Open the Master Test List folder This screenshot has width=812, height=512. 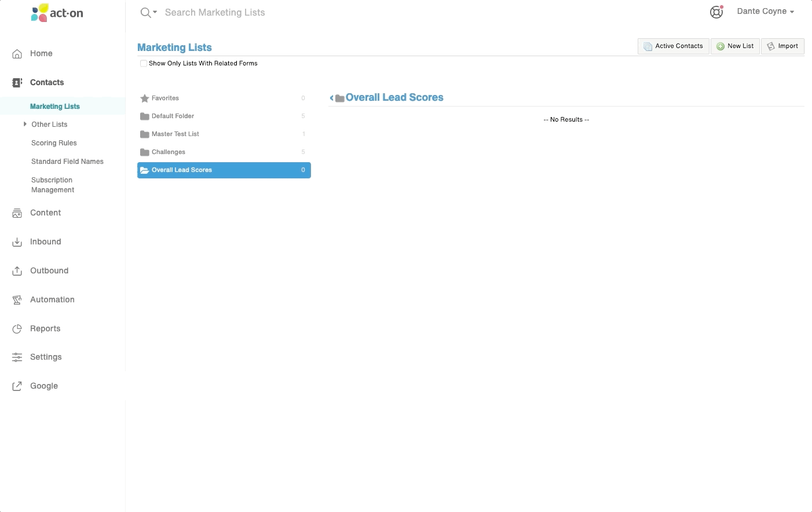[224, 134]
